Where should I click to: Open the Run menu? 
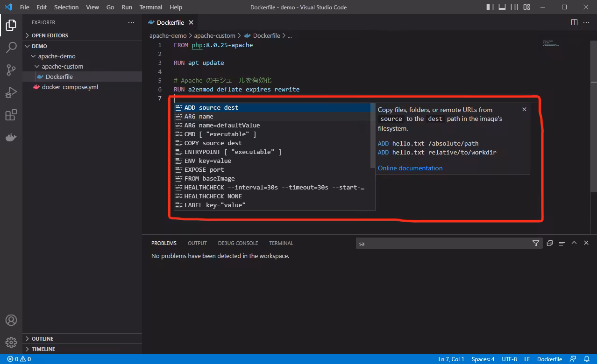pyautogui.click(x=127, y=7)
